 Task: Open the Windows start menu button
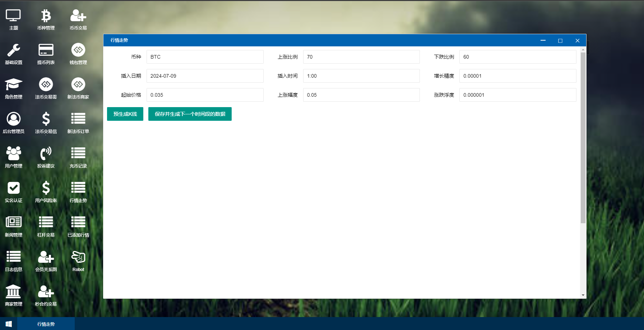9,324
